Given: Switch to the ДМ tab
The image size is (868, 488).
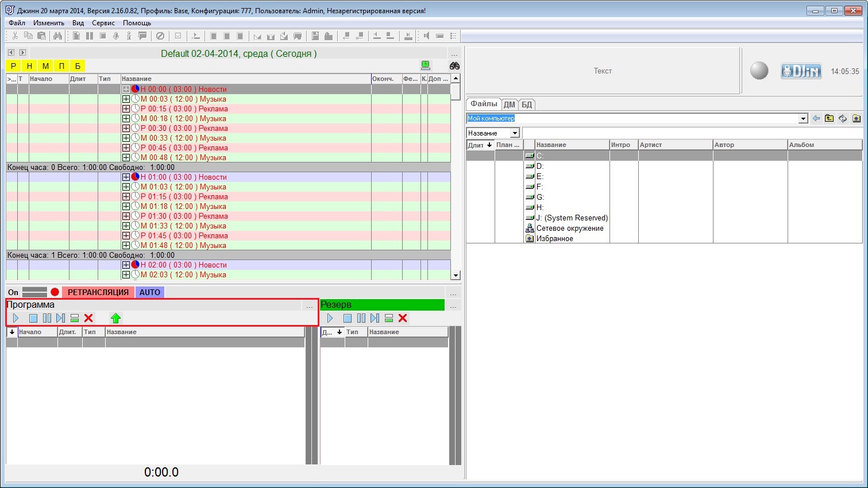Looking at the screenshot, I should pos(510,104).
